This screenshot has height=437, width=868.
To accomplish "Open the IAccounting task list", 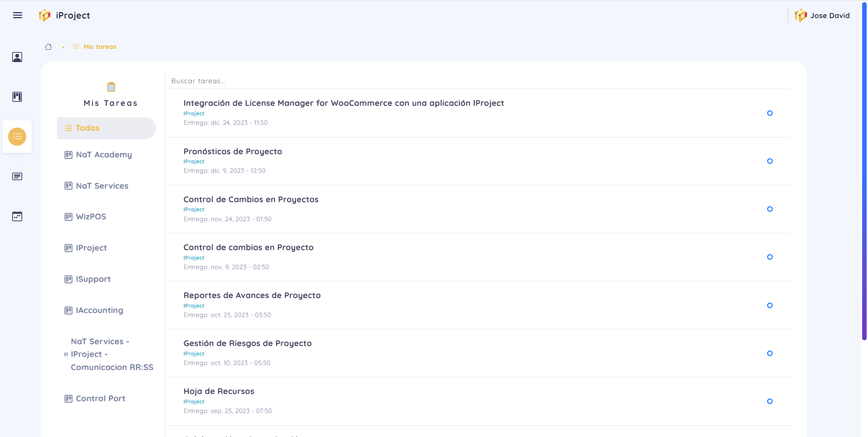I will 99,310.
